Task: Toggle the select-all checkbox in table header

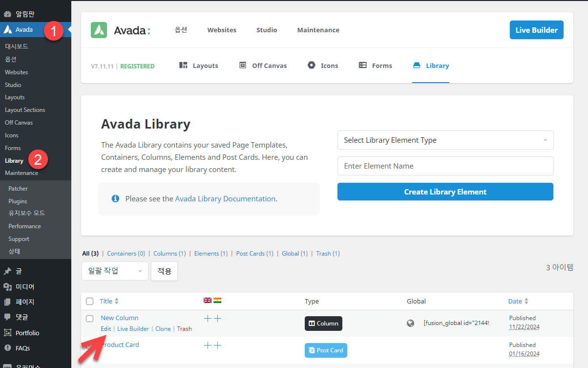Action: click(x=89, y=302)
